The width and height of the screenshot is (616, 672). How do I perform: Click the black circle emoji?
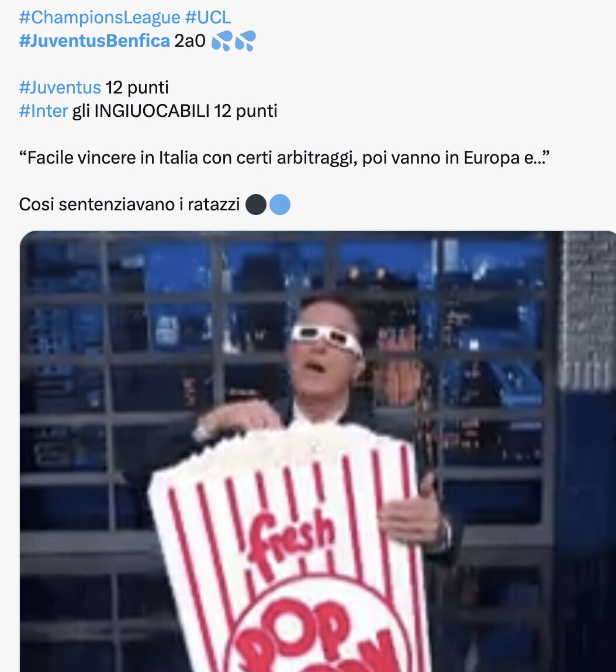[256, 205]
